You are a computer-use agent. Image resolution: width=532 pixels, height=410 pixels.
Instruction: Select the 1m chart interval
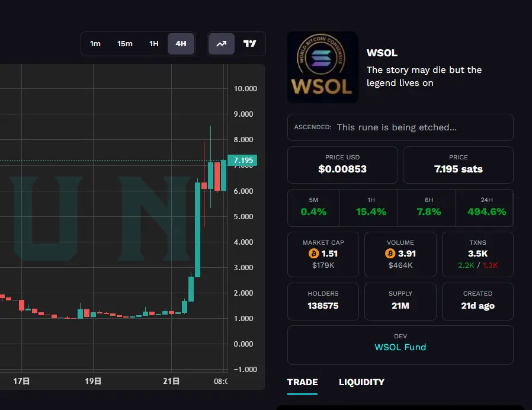(95, 44)
